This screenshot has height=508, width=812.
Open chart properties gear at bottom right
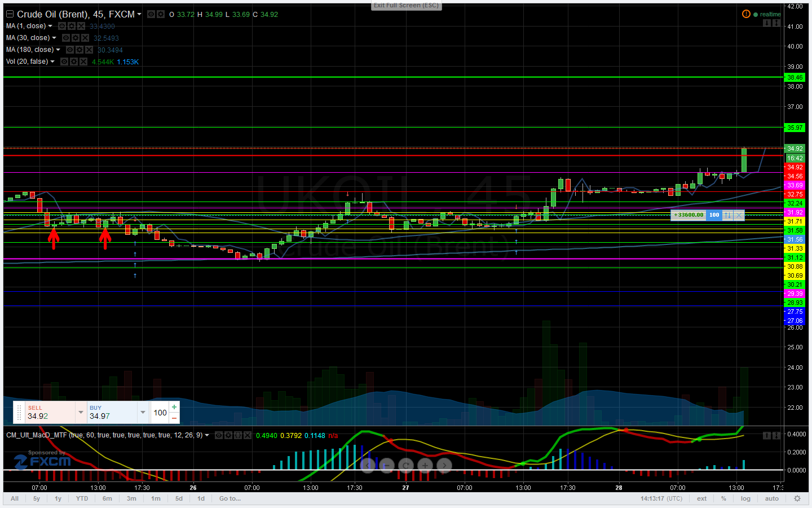tap(797, 498)
